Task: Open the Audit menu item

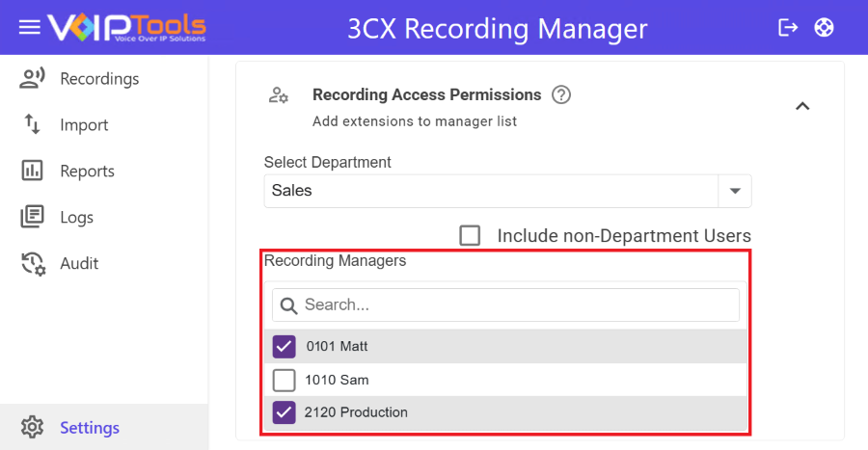Action: pyautogui.click(x=79, y=263)
